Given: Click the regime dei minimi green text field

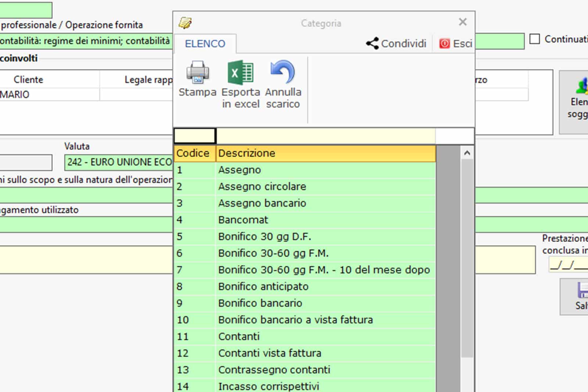Looking at the screenshot, I should pyautogui.click(x=86, y=41).
